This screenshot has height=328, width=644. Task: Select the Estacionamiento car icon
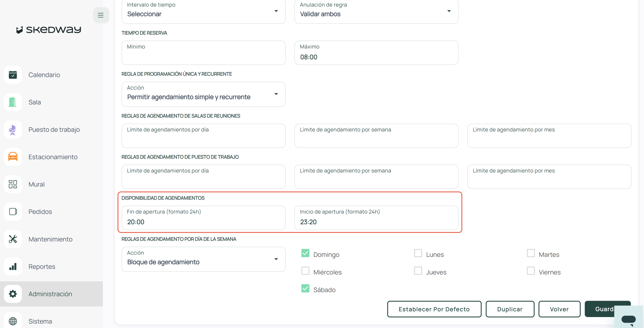click(x=13, y=157)
